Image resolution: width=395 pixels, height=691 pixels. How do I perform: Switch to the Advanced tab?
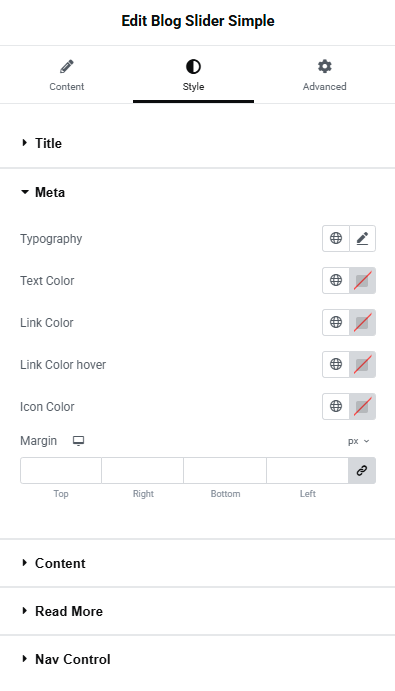click(324, 75)
